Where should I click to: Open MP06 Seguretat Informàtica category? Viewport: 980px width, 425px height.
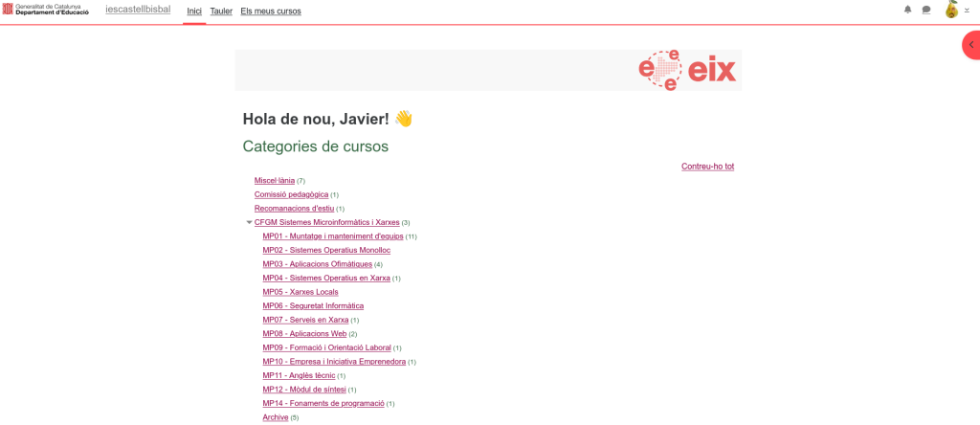[x=313, y=305]
